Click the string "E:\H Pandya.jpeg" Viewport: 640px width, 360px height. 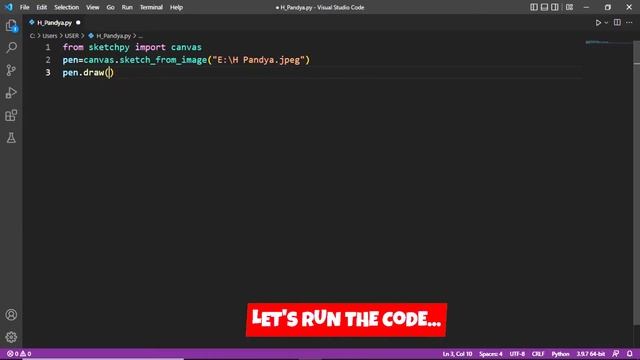[259, 60]
